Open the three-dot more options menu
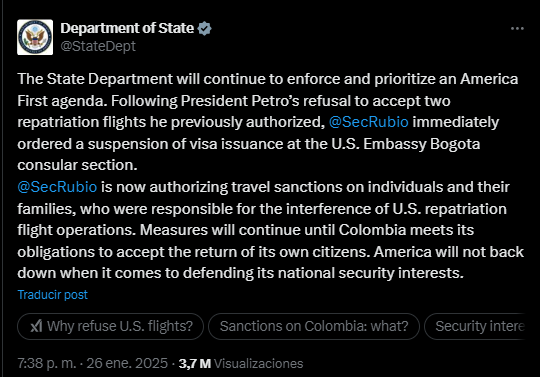 pos(517,29)
